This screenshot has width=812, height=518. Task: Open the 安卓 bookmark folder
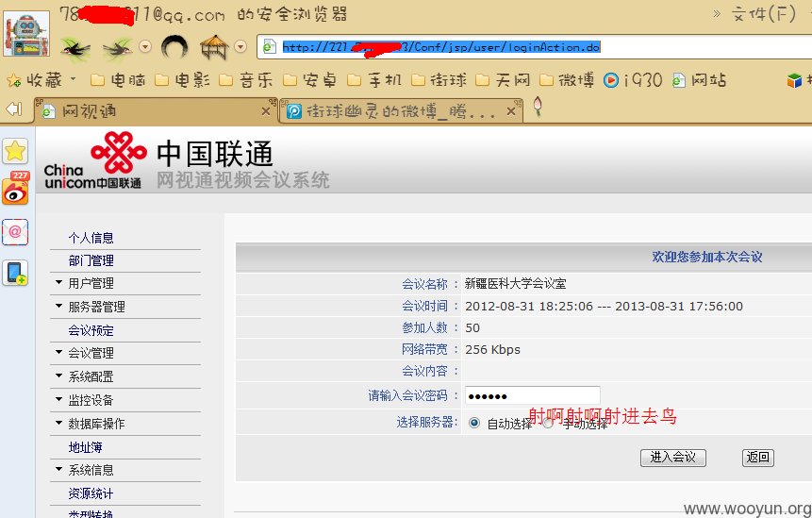coord(310,80)
